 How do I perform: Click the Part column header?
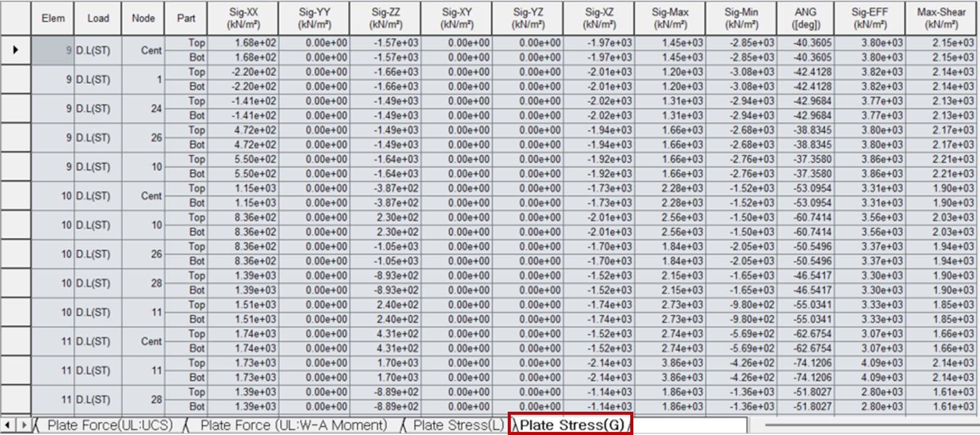(186, 18)
